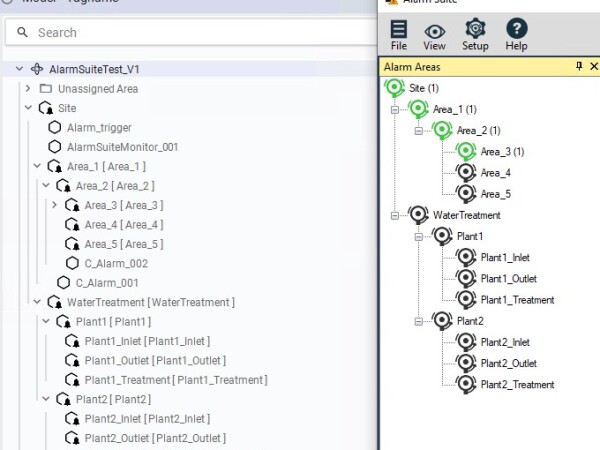Collapse Plant1 in Alarm Areas tree

pos(419,237)
